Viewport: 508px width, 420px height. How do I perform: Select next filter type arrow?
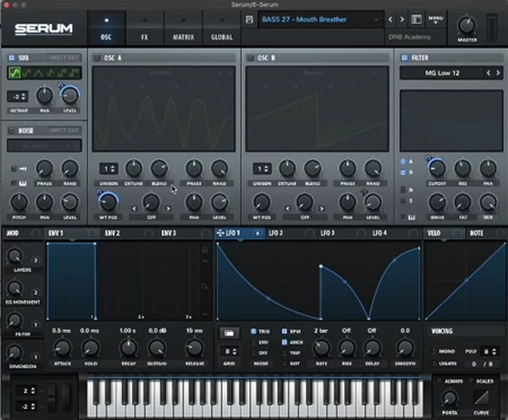pyautogui.click(x=498, y=73)
